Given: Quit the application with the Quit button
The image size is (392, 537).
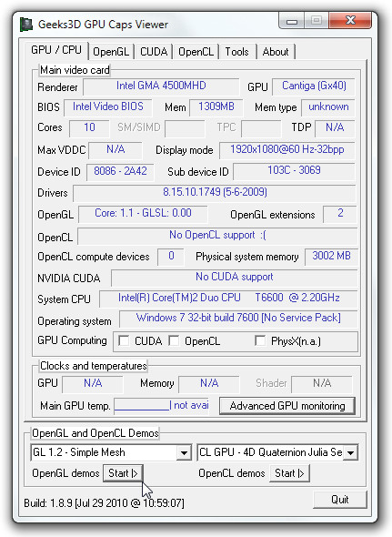Looking at the screenshot, I should point(339,500).
